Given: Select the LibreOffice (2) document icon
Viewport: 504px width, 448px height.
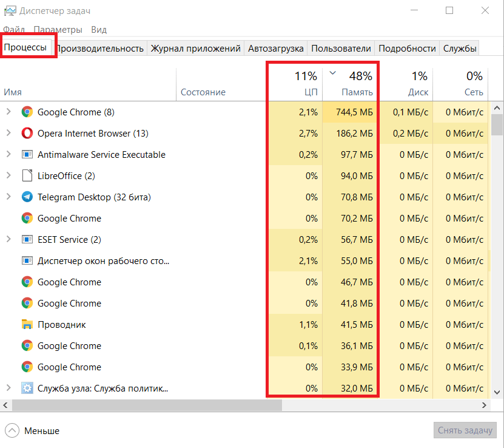Looking at the screenshot, I should click(x=27, y=175).
